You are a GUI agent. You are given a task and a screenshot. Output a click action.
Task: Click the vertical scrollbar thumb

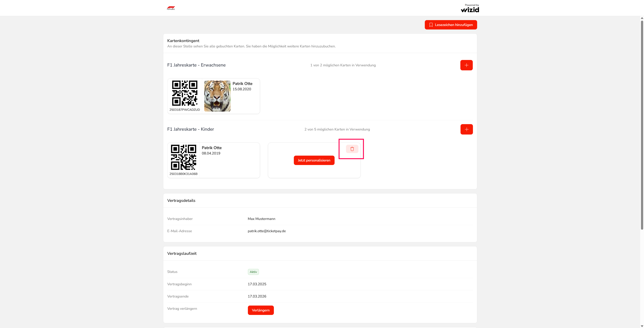642,125
